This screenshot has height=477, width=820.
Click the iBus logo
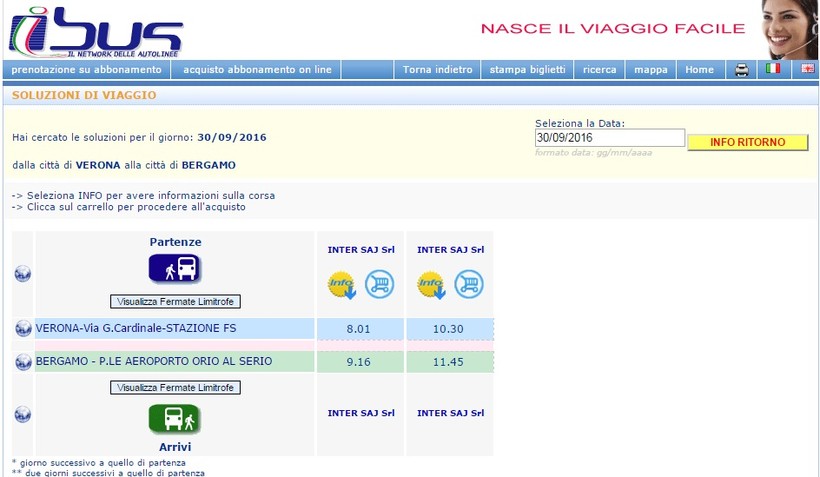click(95, 32)
